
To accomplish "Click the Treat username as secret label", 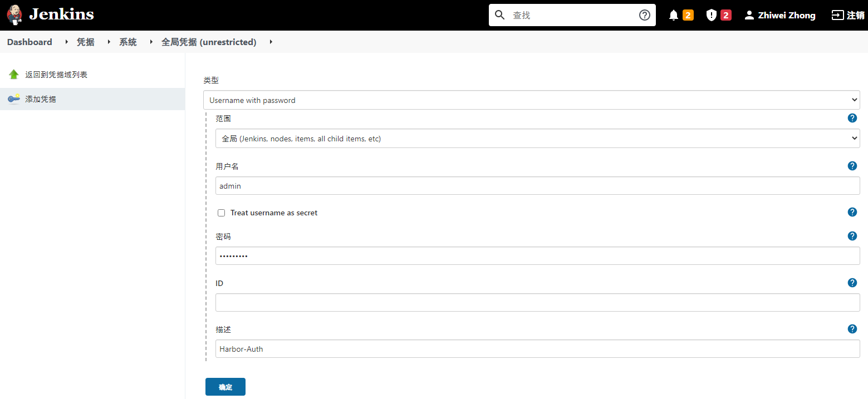I will (274, 213).
